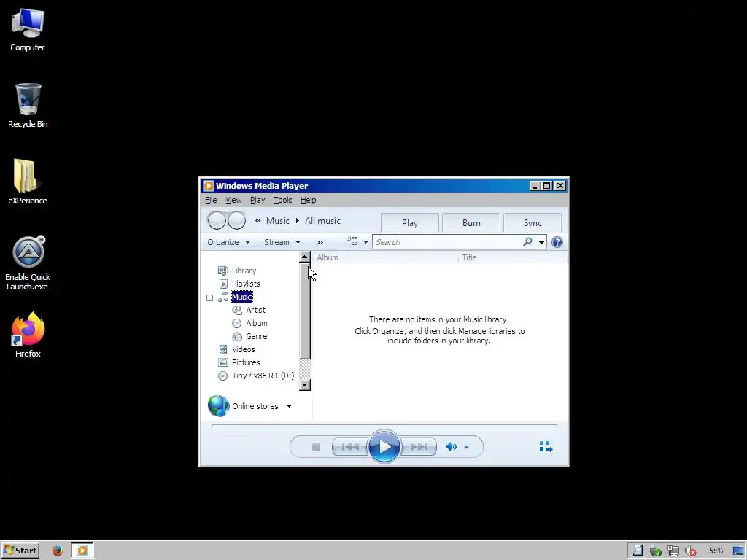
Task: Click All music in the breadcrumb
Action: (322, 220)
